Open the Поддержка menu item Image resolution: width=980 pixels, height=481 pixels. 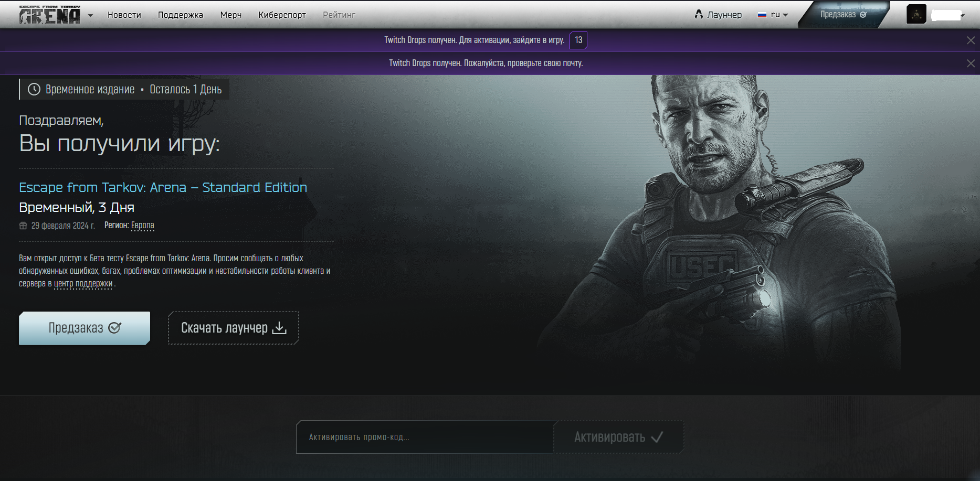181,15
